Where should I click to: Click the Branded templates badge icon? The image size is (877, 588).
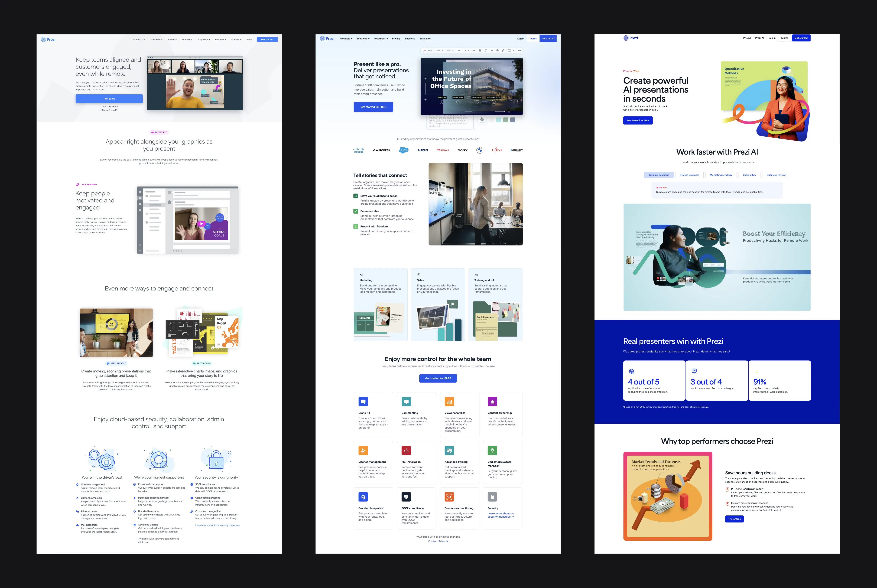point(363,497)
